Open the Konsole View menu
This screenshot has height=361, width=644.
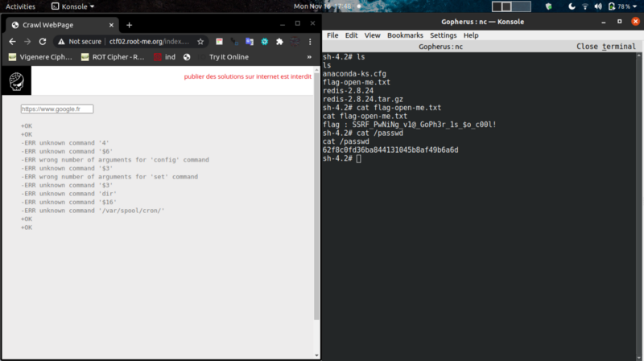[372, 35]
